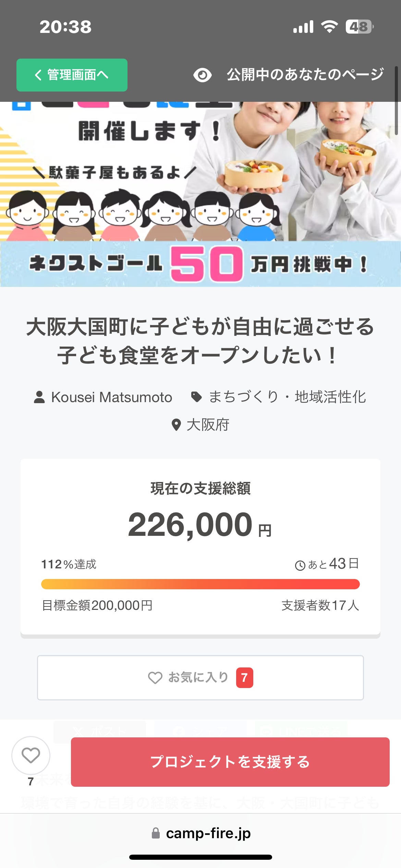Open the 大阪府 location link
Screen dimensions: 401x868
208,425
